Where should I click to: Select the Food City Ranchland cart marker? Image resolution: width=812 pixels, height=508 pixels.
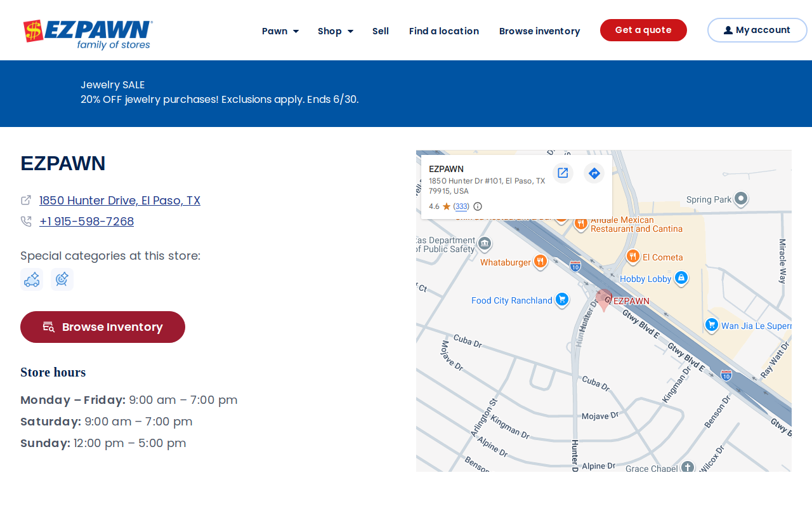pos(561,299)
